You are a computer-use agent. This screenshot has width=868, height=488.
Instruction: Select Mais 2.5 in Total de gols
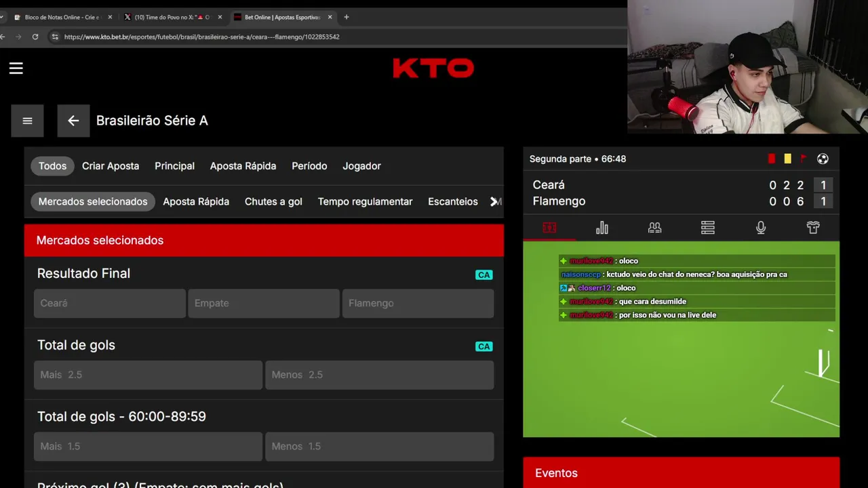coord(148,375)
